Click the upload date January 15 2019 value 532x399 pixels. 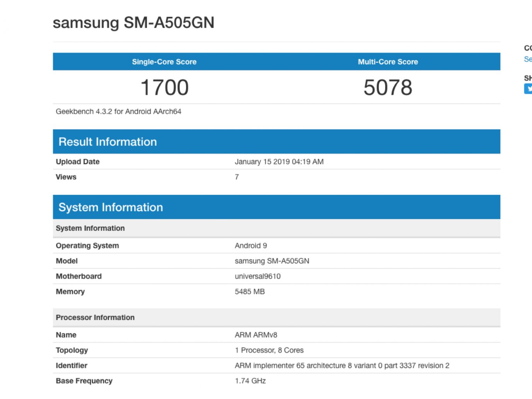(279, 162)
